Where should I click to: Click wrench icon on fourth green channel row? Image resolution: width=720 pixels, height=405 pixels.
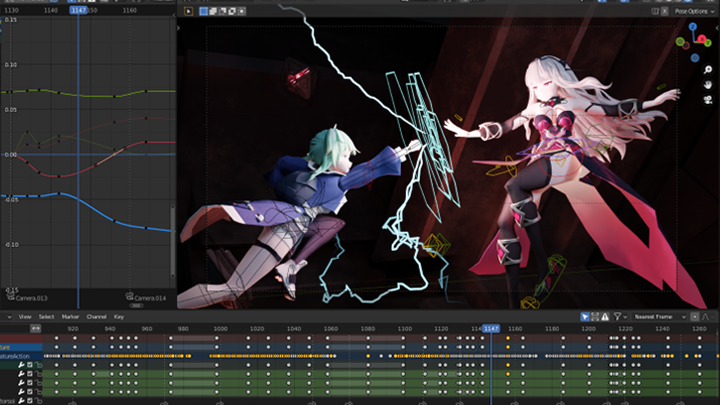click(21, 392)
